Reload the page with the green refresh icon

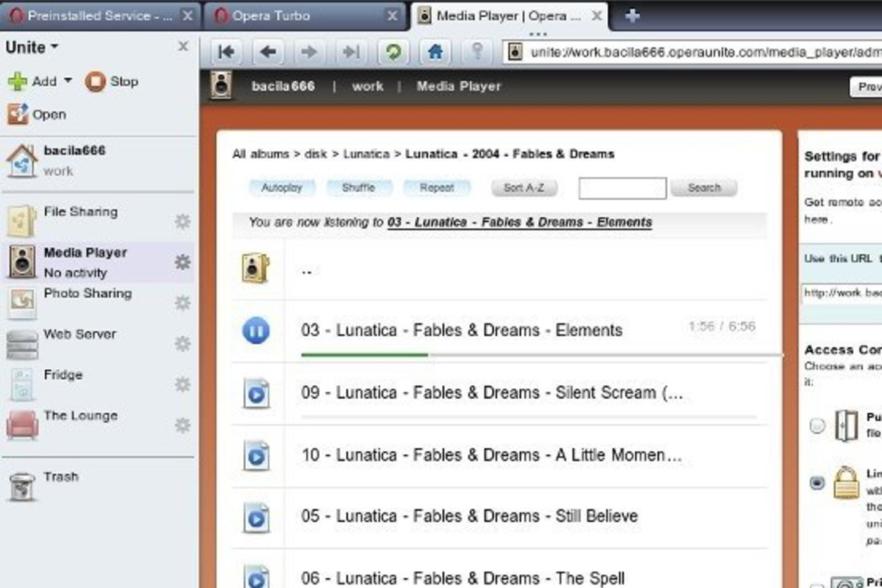[393, 52]
